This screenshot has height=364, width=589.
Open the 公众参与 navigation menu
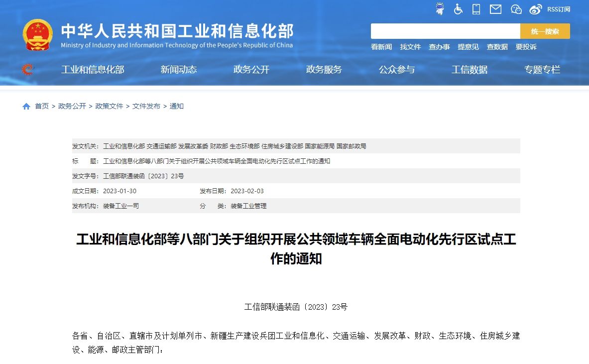click(x=397, y=70)
